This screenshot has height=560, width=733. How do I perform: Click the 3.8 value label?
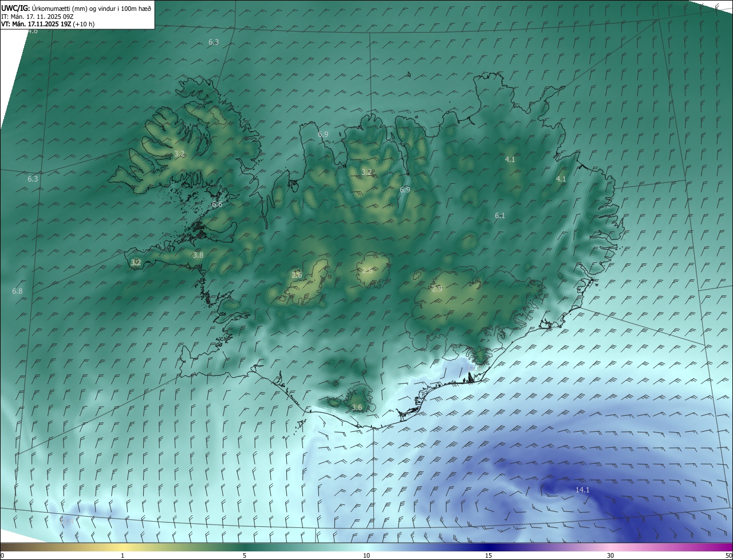[x=198, y=255]
